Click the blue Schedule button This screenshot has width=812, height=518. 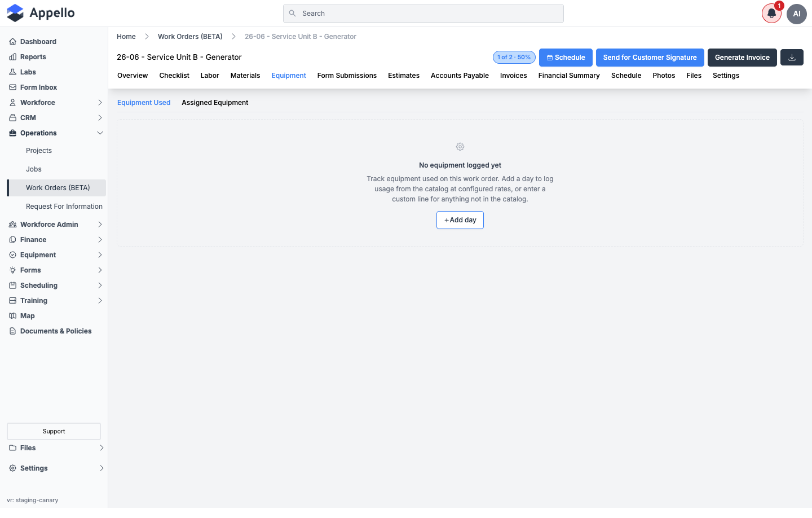pyautogui.click(x=566, y=58)
